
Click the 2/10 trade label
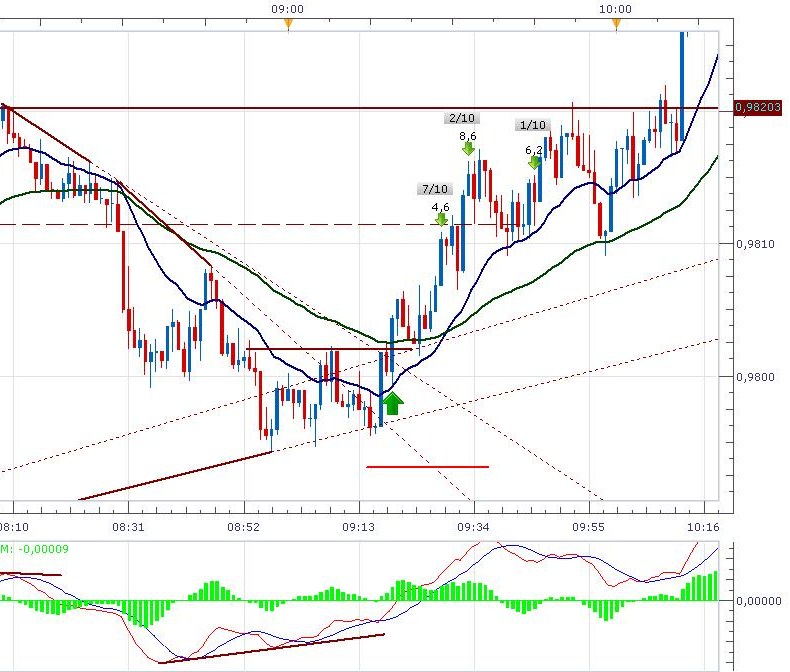tap(462, 118)
